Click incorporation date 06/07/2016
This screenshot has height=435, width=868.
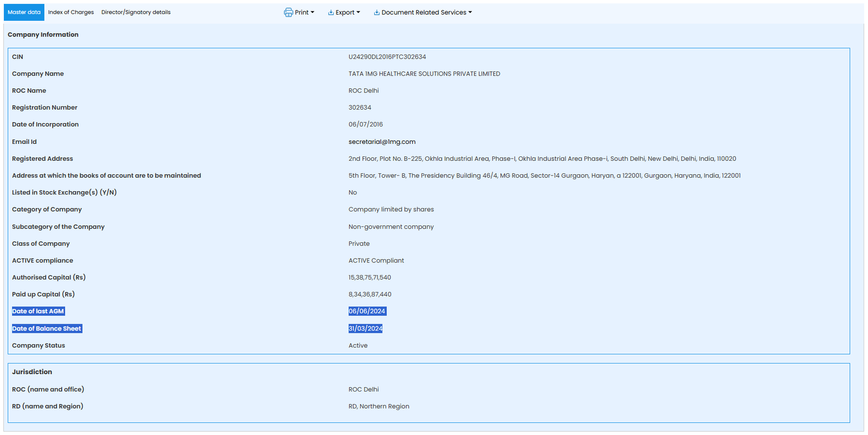[x=366, y=124]
